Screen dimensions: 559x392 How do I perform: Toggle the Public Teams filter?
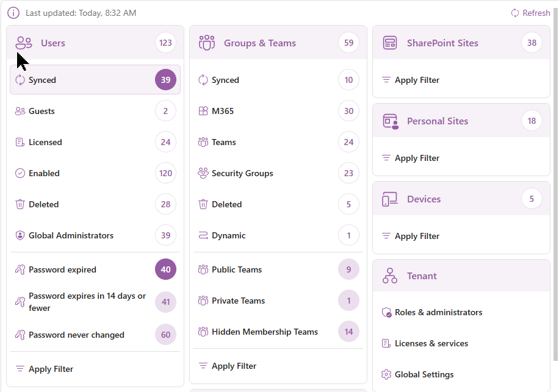[278, 269]
